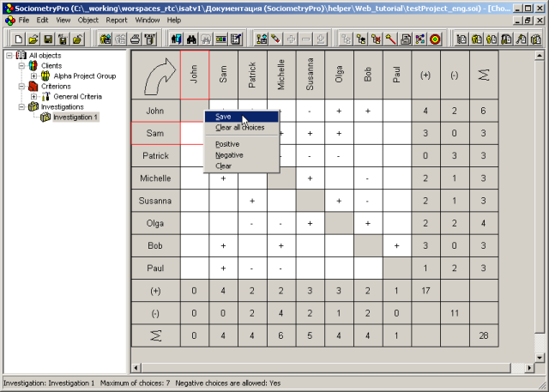
Task: Choose Positive from the context menu
Action: [228, 144]
